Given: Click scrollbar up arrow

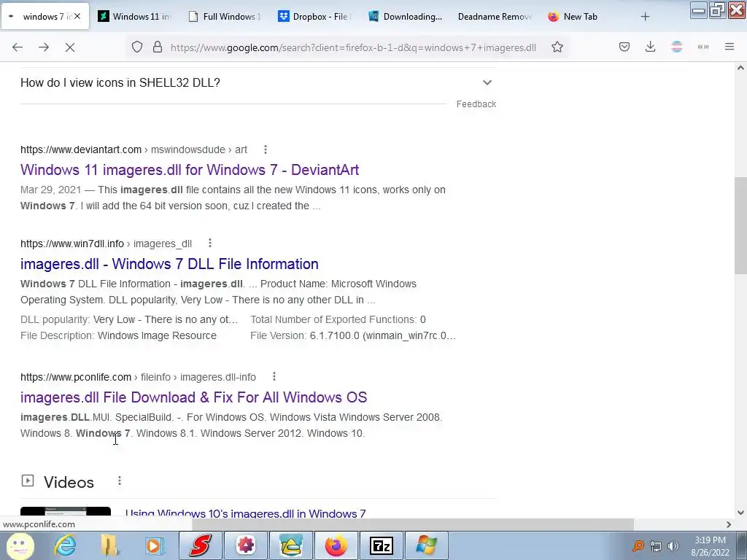Looking at the screenshot, I should [x=740, y=68].
